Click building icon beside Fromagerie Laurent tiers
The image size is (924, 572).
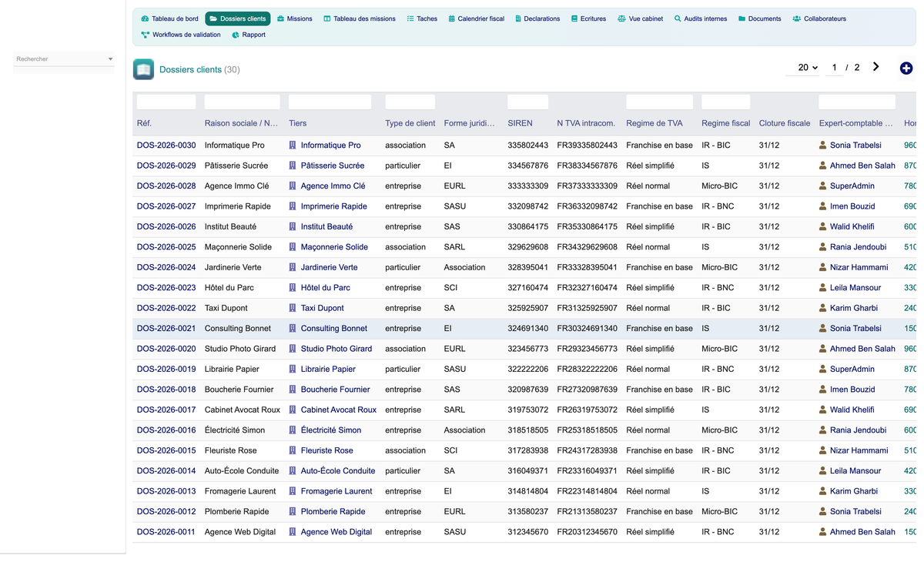[293, 491]
